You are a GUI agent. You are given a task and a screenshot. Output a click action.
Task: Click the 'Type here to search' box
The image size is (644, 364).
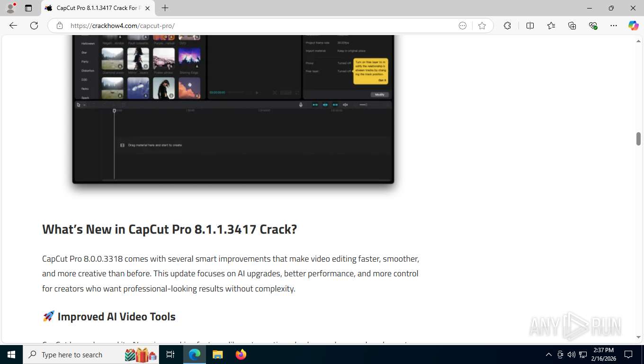click(91, 355)
